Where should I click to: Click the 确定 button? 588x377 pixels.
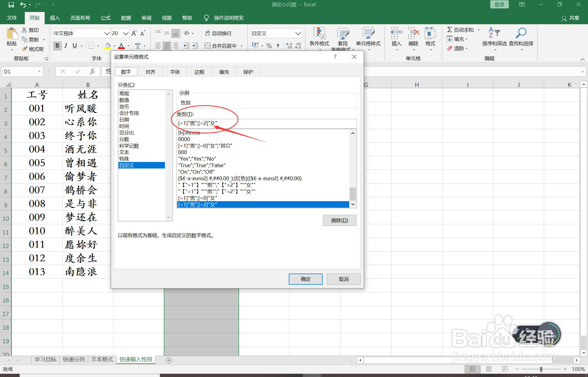(305, 279)
